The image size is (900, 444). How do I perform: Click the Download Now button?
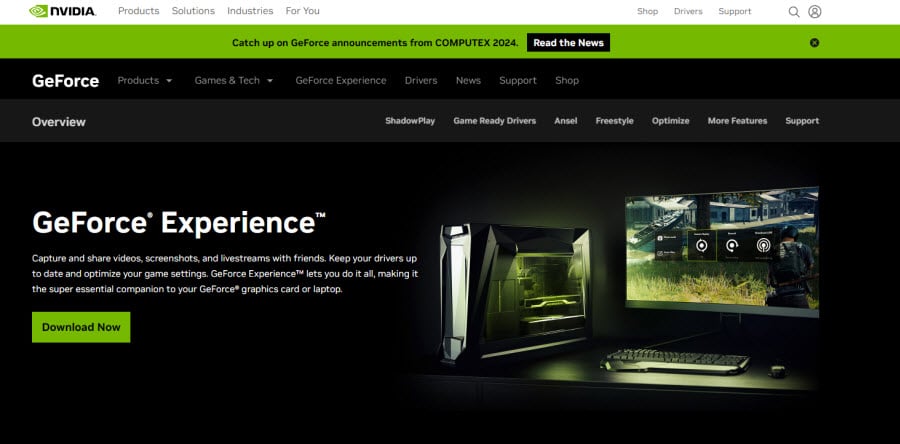coord(81,327)
